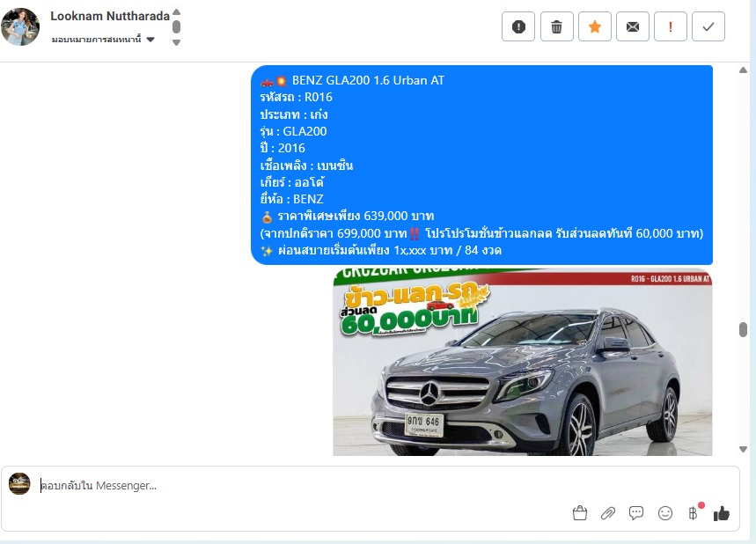
Task: Mark conversation as unread envelope icon
Action: pos(633,26)
